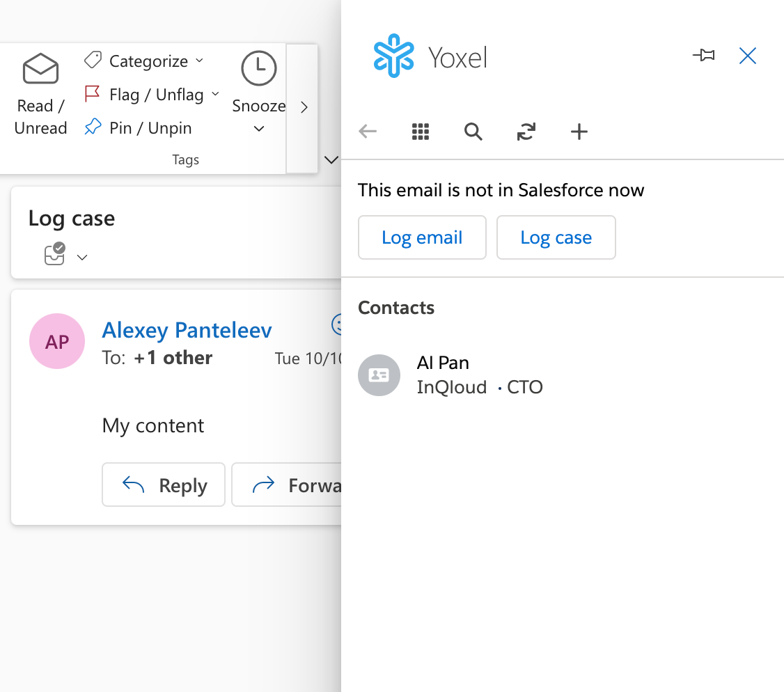Click the Yoxel search magnifier icon
Viewport: 784px width, 692px height.
(x=473, y=132)
